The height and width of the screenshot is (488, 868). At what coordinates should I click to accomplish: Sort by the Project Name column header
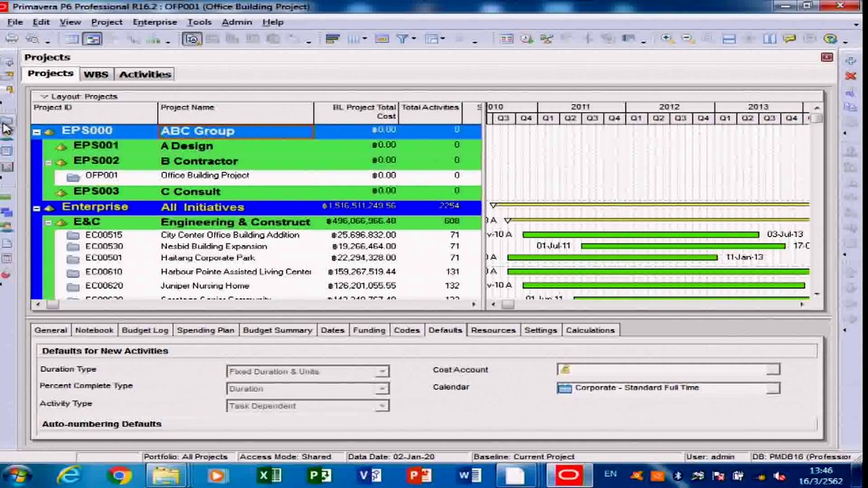[235, 112]
